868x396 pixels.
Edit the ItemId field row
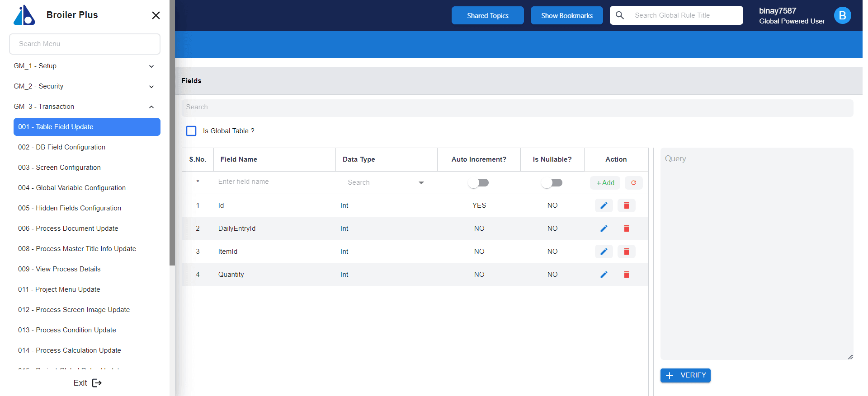click(604, 252)
